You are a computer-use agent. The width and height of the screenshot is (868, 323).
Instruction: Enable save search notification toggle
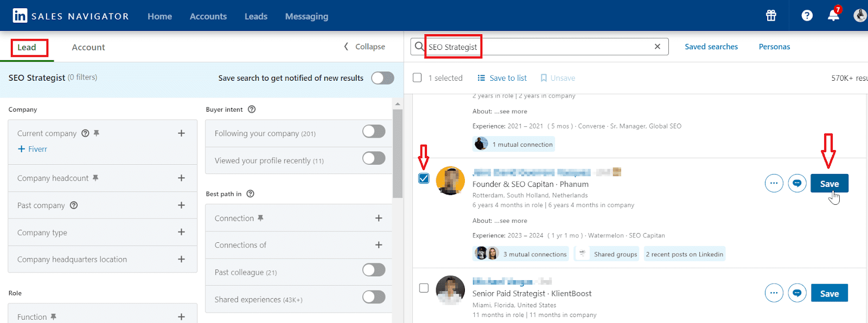point(382,78)
